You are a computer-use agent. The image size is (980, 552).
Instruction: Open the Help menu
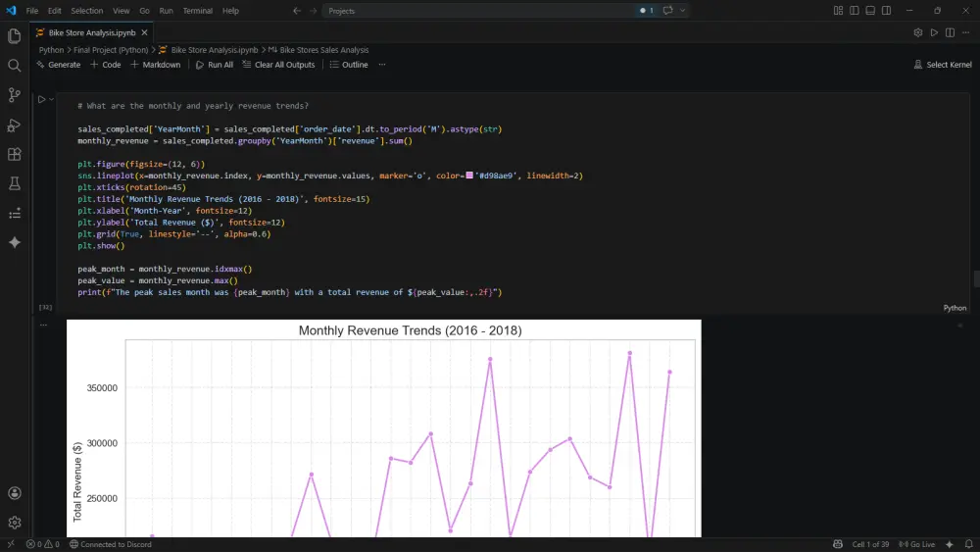click(x=230, y=11)
